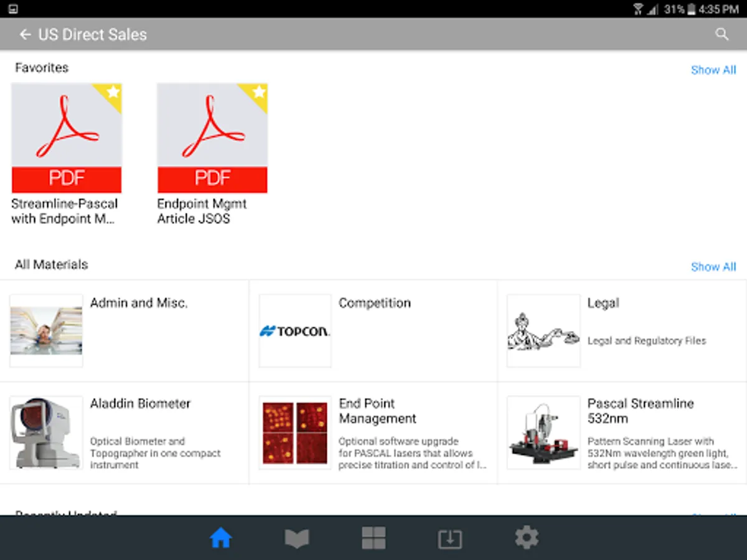Tap the 4:35 PM clock
Viewport: 747px width, 560px height.
719,9
